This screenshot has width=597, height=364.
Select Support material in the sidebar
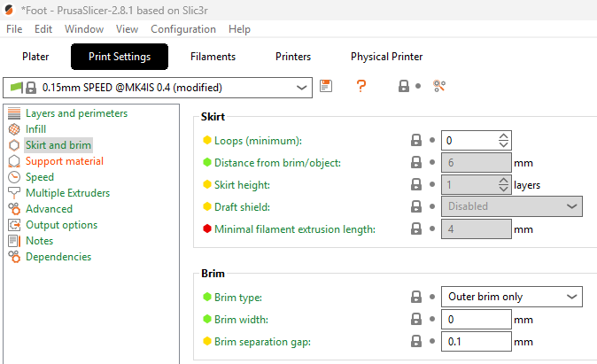pos(65,161)
